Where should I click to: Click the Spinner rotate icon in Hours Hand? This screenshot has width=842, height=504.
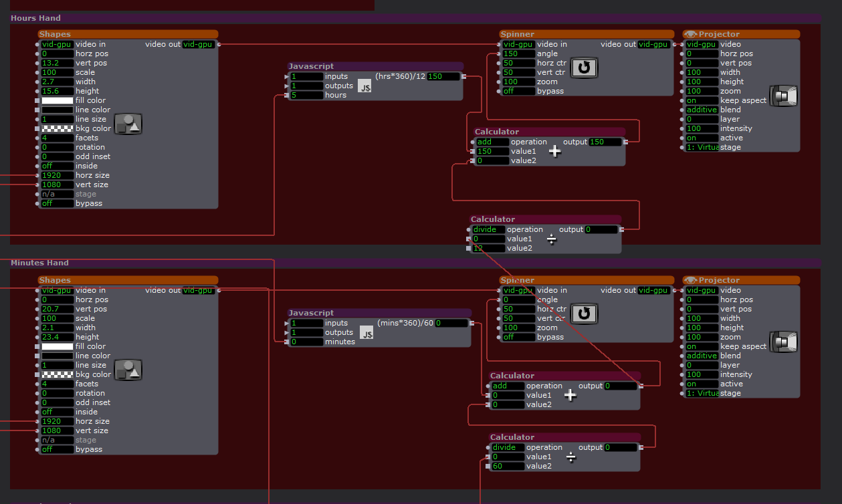point(584,68)
